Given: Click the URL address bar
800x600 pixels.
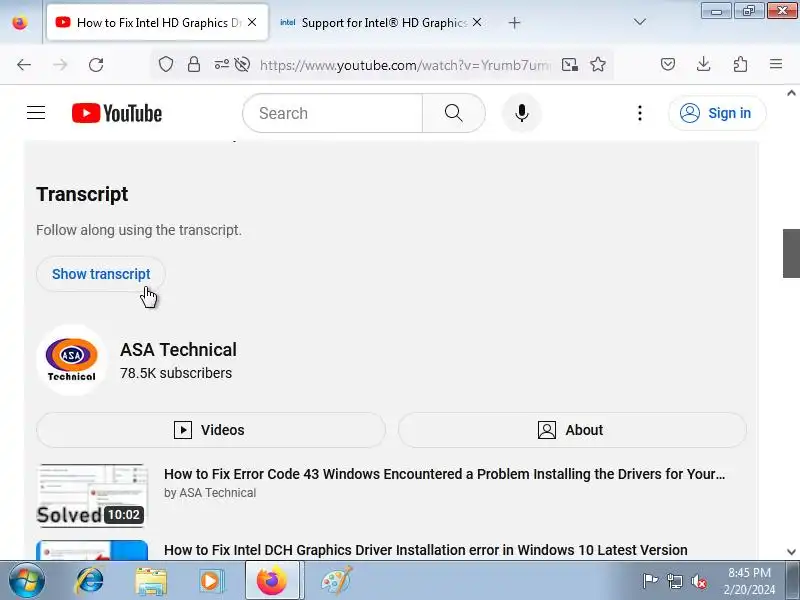Looking at the screenshot, I should [405, 65].
